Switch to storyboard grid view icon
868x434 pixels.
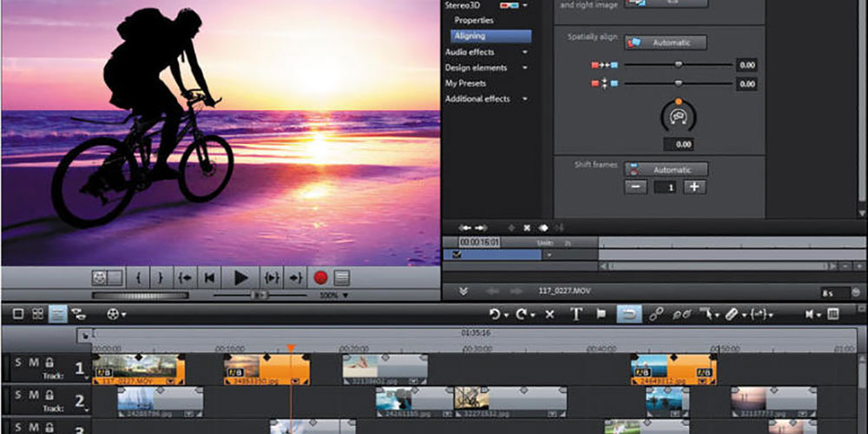[x=37, y=314]
